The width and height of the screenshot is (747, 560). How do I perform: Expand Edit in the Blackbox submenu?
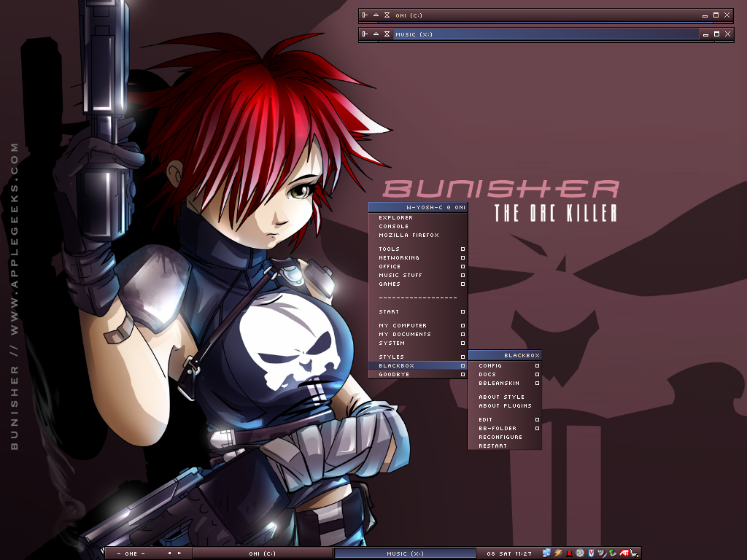pos(505,419)
